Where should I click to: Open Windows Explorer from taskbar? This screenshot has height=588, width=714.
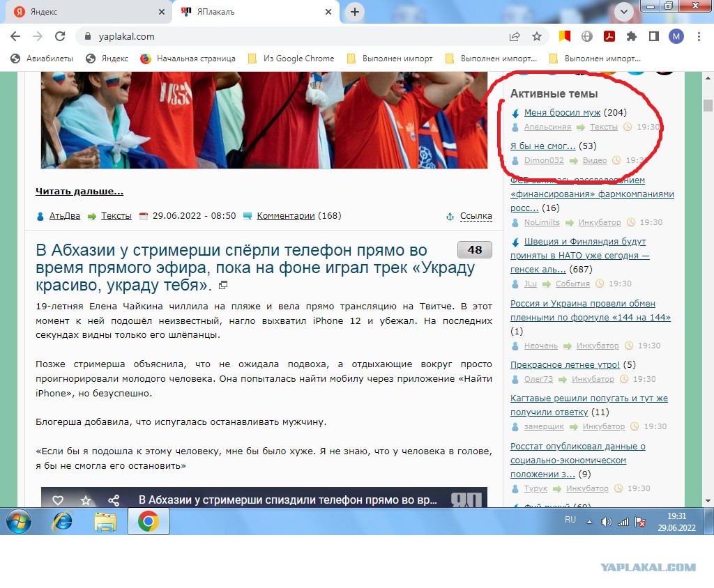point(105,522)
